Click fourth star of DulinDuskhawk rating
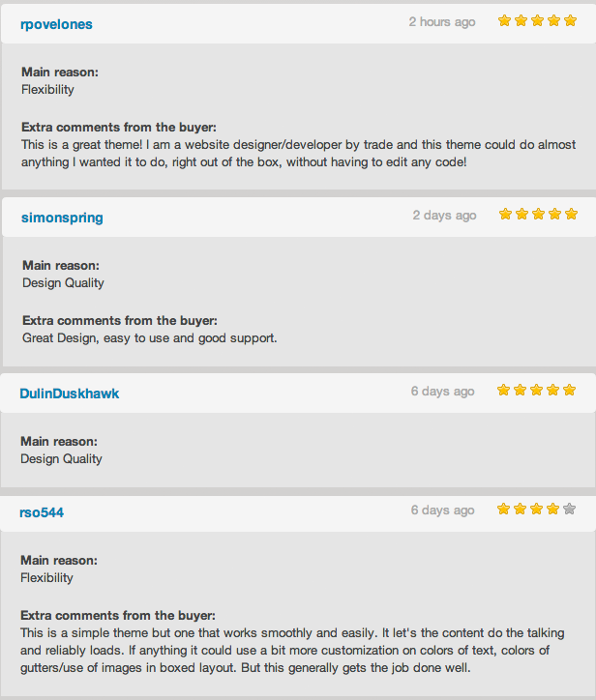 552,390
